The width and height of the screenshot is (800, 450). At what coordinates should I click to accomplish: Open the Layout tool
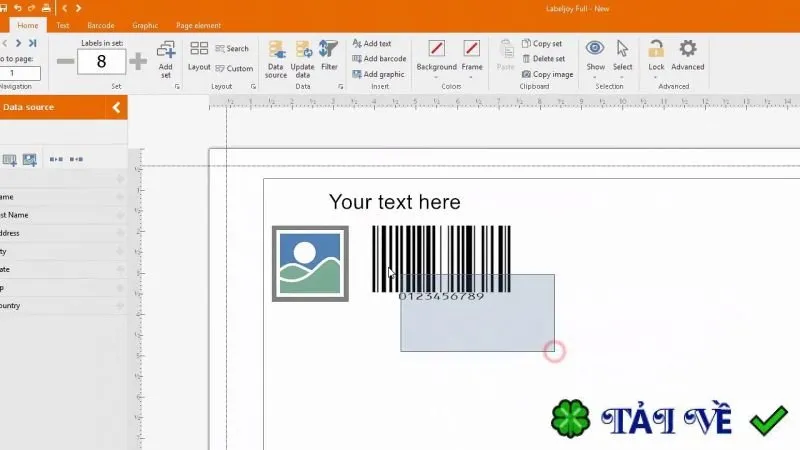click(199, 56)
